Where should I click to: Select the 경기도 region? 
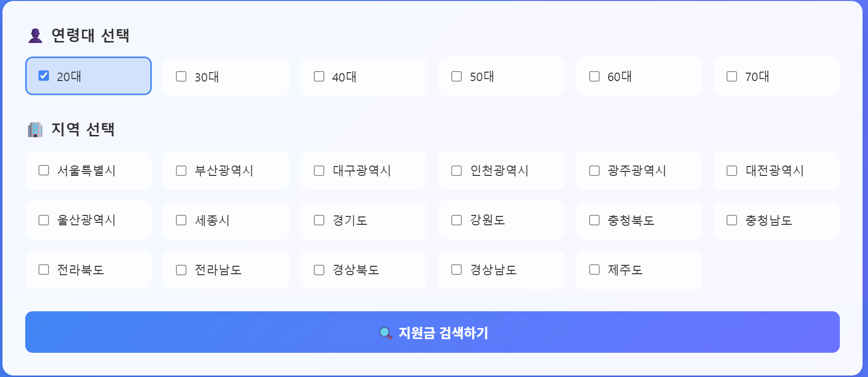[x=319, y=220]
